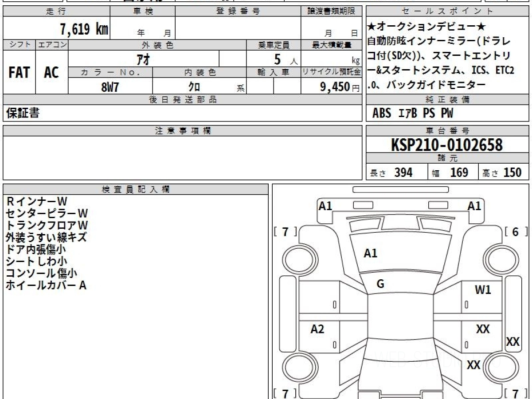The width and height of the screenshot is (532, 399).
Task: Select the リサイクル預託金 header
Action: click(x=331, y=72)
